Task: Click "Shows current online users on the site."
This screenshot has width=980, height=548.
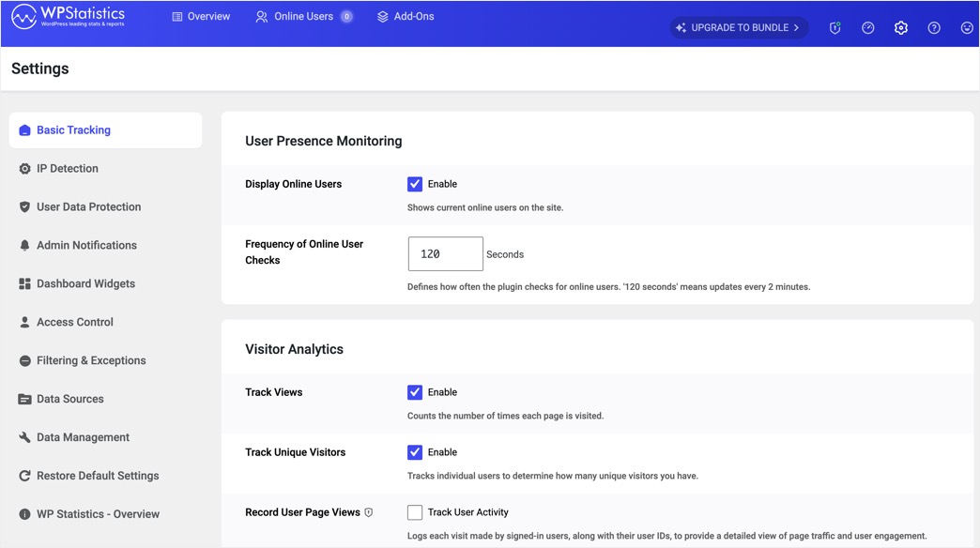Action: (485, 207)
